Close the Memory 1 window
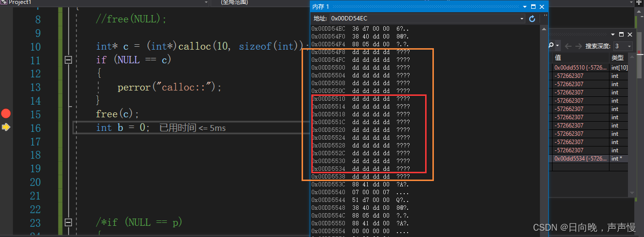The height and width of the screenshot is (237, 644). (542, 7)
